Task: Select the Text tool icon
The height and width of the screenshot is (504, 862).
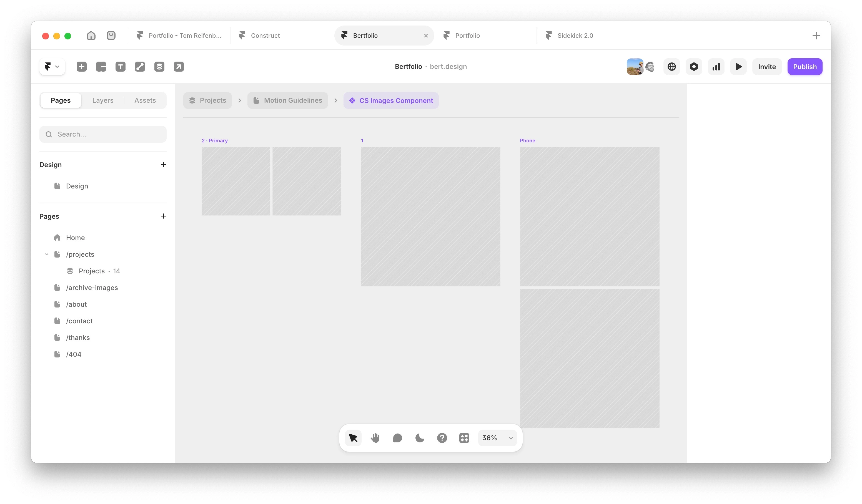Action: point(121,67)
